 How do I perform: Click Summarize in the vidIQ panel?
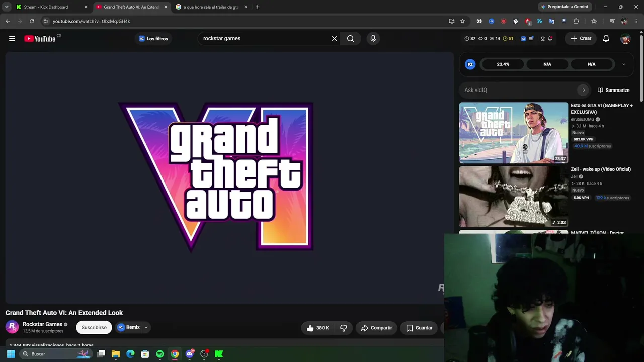click(613, 90)
